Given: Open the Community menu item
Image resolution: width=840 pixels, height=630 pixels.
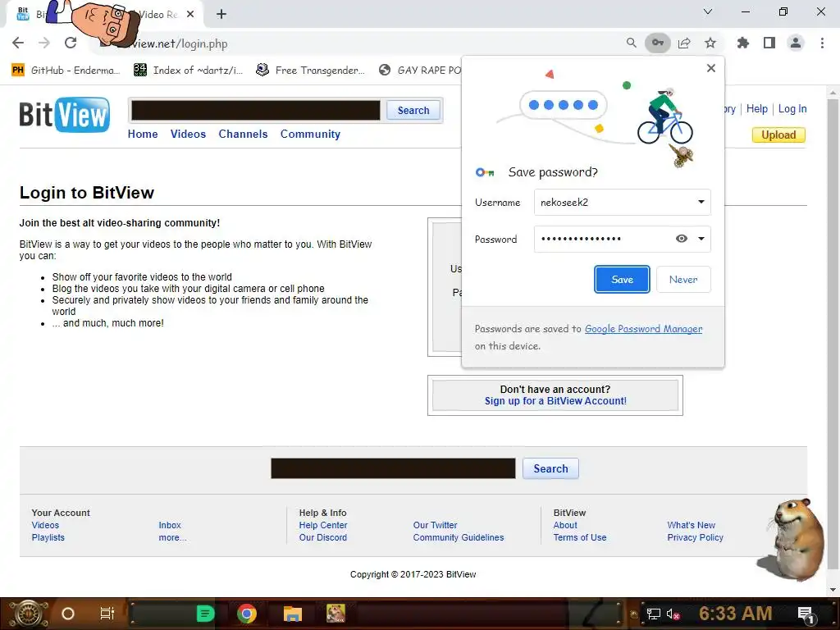Looking at the screenshot, I should click(310, 134).
